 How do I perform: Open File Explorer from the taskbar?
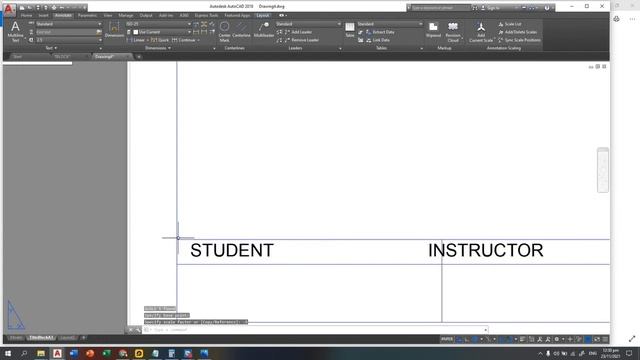pyautogui.click(x=41, y=353)
